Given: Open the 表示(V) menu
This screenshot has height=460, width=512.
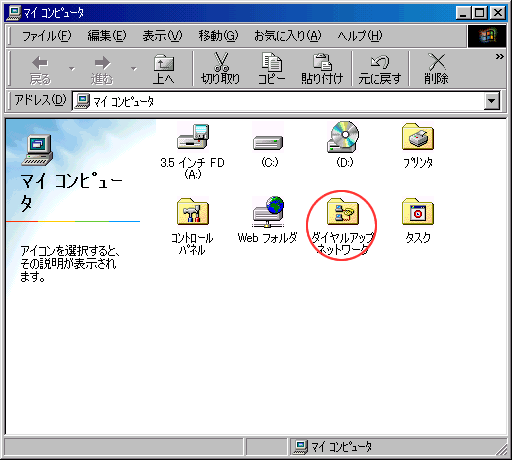Looking at the screenshot, I should coord(162,35).
